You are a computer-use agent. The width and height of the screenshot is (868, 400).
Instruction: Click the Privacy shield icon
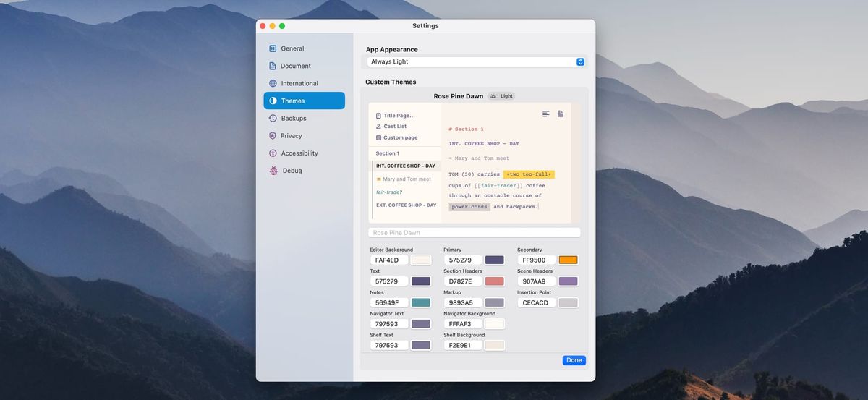pyautogui.click(x=273, y=135)
